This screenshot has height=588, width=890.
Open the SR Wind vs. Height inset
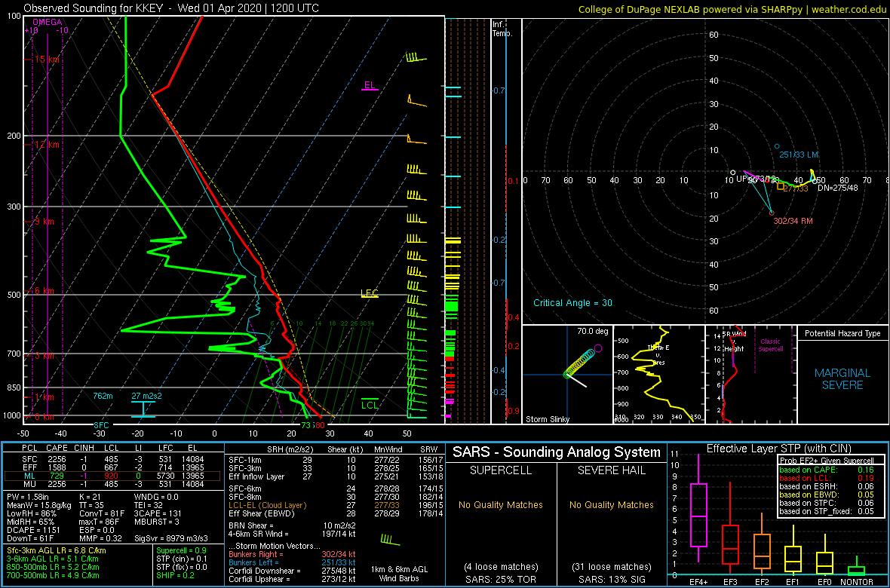click(751, 375)
